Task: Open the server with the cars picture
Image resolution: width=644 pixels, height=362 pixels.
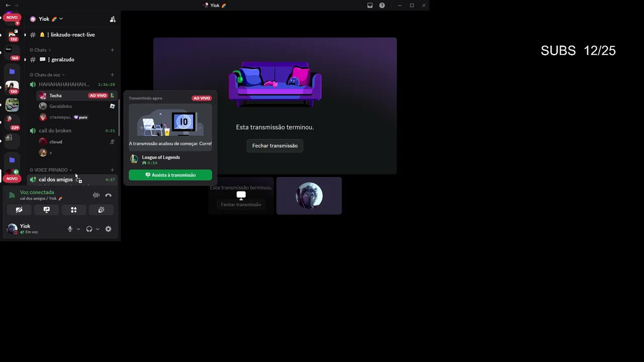Action: click(12, 105)
